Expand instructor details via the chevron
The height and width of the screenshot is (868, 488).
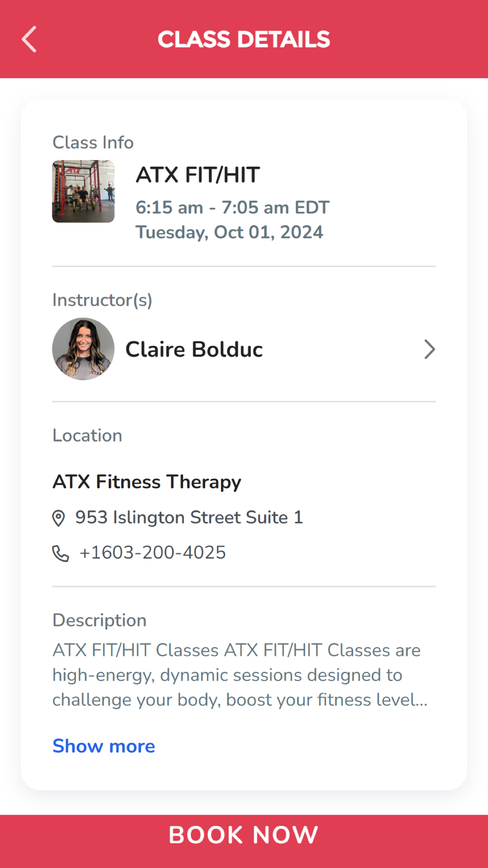[x=429, y=349]
